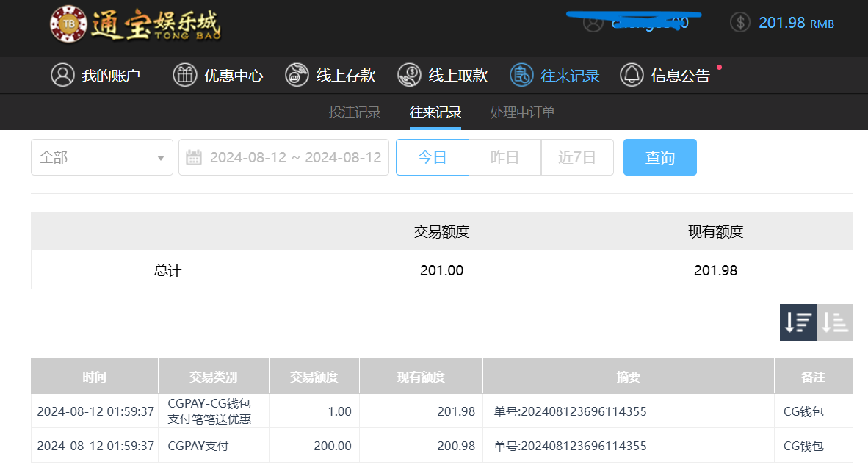The height and width of the screenshot is (473, 868).
Task: Click the 线上存款 deposit icon
Action: coord(297,75)
